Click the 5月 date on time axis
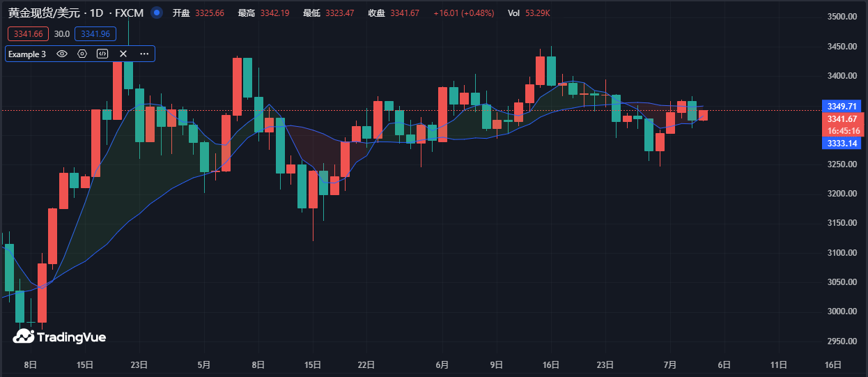The image size is (868, 377). click(204, 364)
